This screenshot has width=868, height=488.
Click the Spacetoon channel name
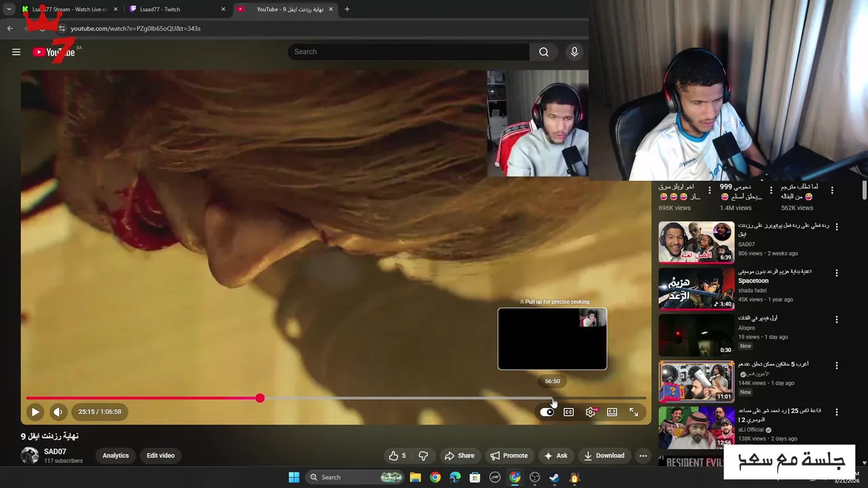click(753, 281)
